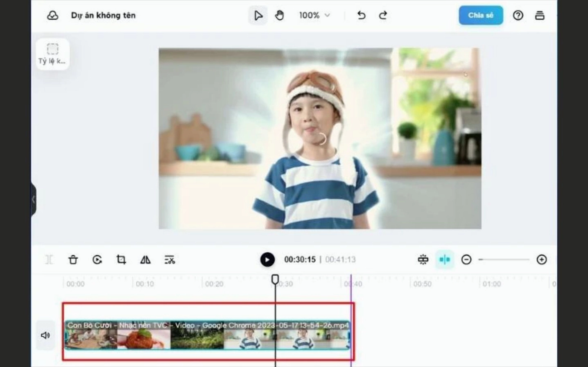Viewport: 588px width, 367px height.
Task: Select the crop tool
Action: click(121, 260)
